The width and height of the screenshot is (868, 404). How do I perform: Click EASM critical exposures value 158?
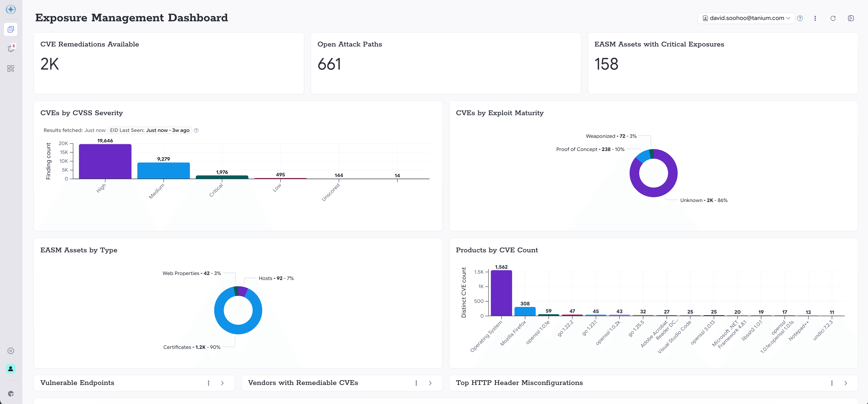click(606, 64)
